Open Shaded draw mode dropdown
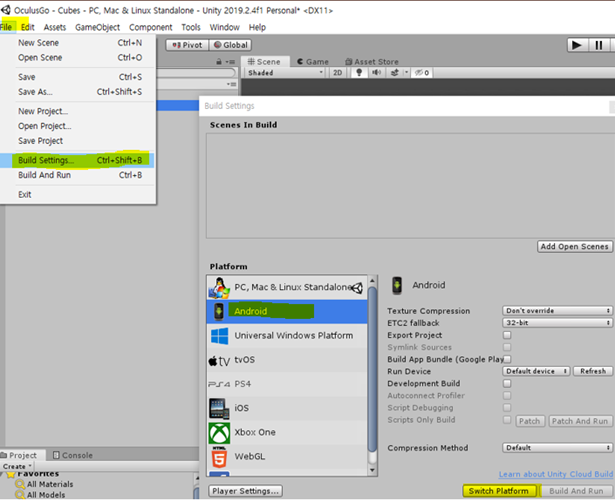The image size is (615, 501). pos(285,73)
